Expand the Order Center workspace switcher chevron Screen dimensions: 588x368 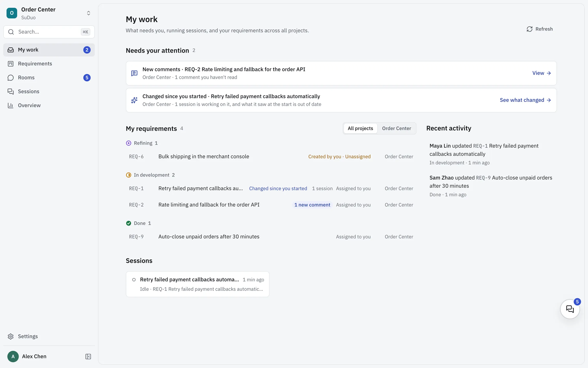point(89,13)
